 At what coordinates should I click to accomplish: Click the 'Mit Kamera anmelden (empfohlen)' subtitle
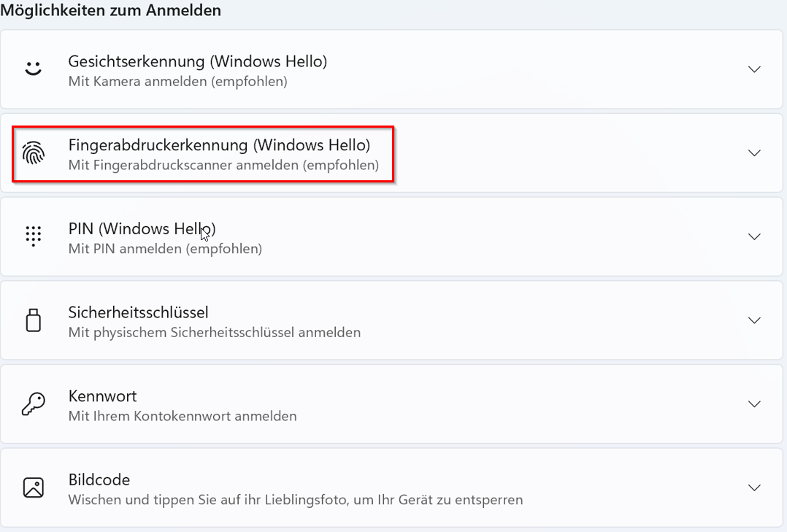[x=177, y=81]
